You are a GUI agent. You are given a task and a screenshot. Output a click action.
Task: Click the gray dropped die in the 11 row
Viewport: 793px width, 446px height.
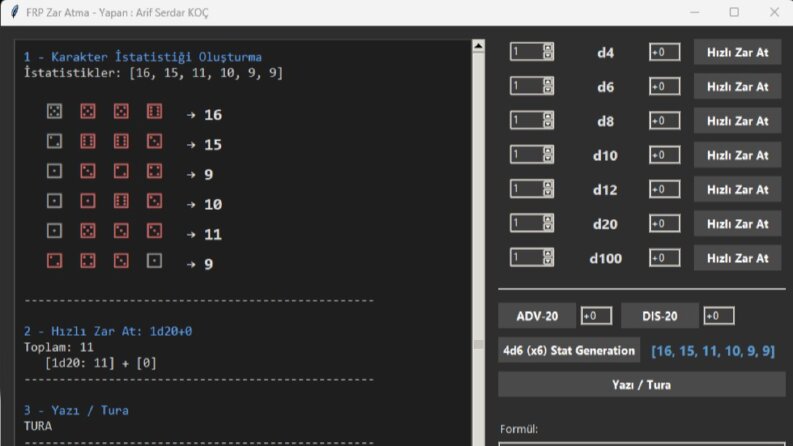[x=55, y=231]
